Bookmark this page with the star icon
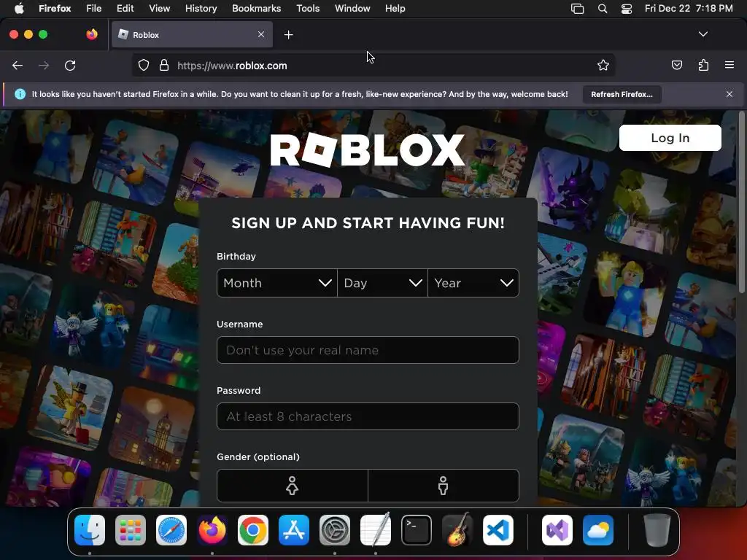Screen dimensions: 747x560 (x=603, y=66)
